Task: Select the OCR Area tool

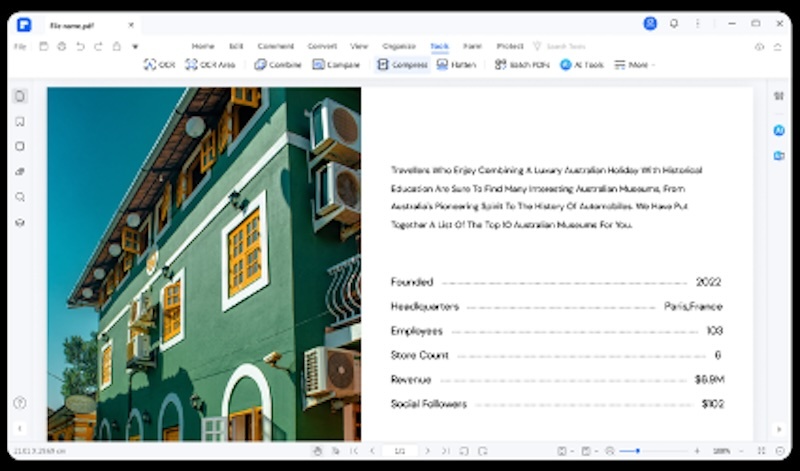Action: click(210, 65)
